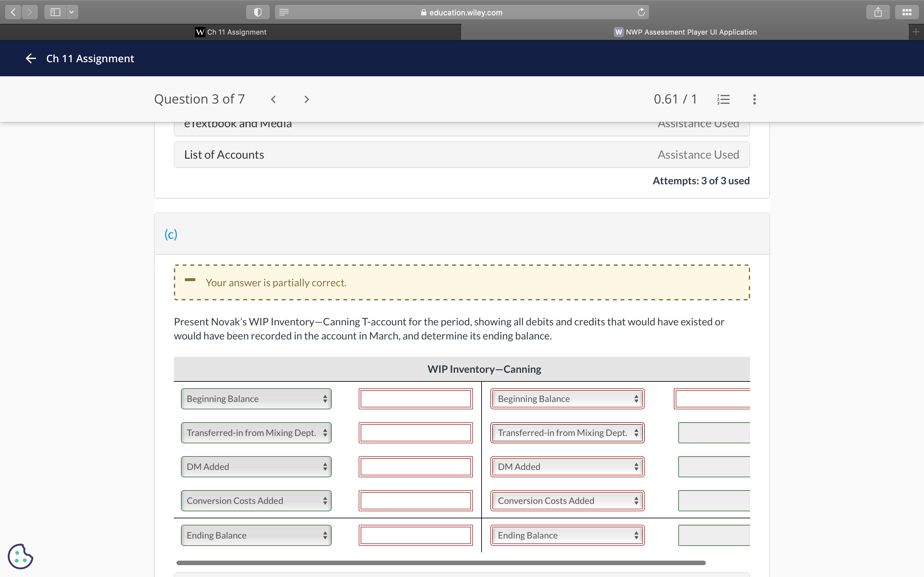Go to the next question using the right chevron
This screenshot has height=577, width=924.
[x=306, y=99]
